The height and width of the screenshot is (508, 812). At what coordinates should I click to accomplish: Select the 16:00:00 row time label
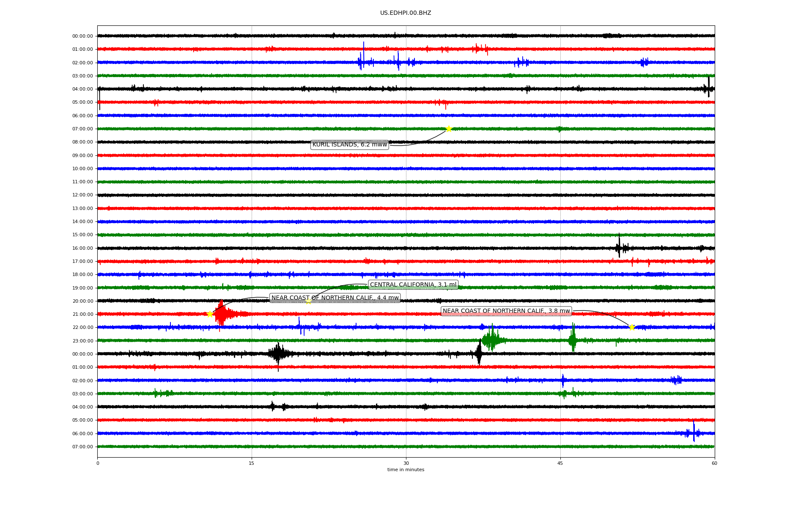pos(82,248)
